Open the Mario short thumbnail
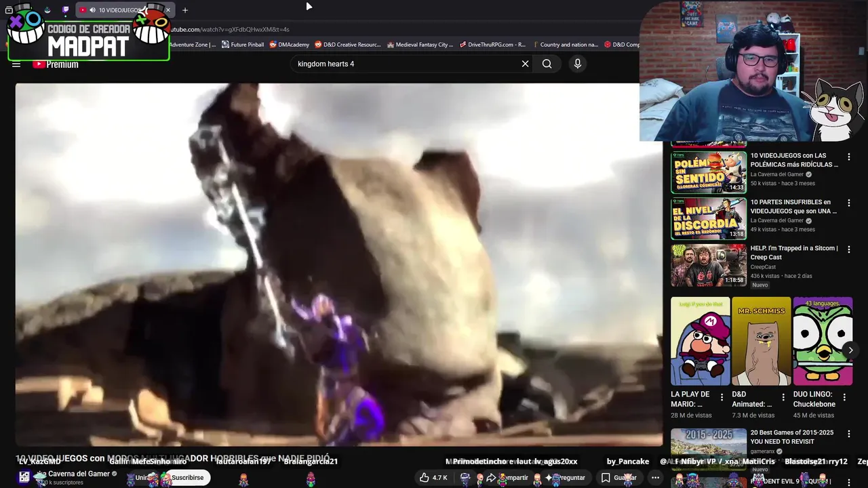The image size is (868, 488). click(x=701, y=341)
